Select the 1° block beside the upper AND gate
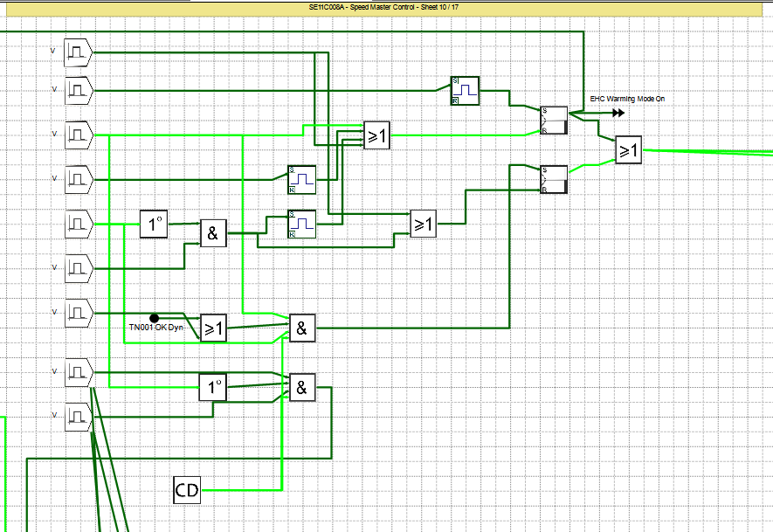773x532 pixels. click(155, 224)
